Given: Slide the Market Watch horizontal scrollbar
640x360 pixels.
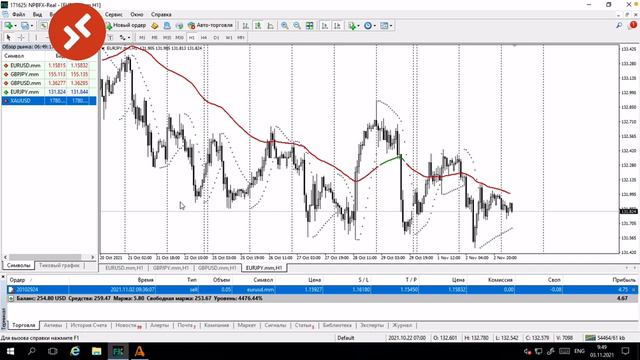Looking at the screenshot, I should pos(46,257).
